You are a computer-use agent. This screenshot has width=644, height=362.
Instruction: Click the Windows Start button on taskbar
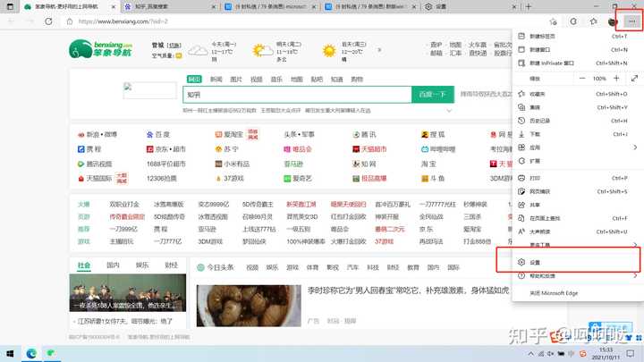pos(10,353)
